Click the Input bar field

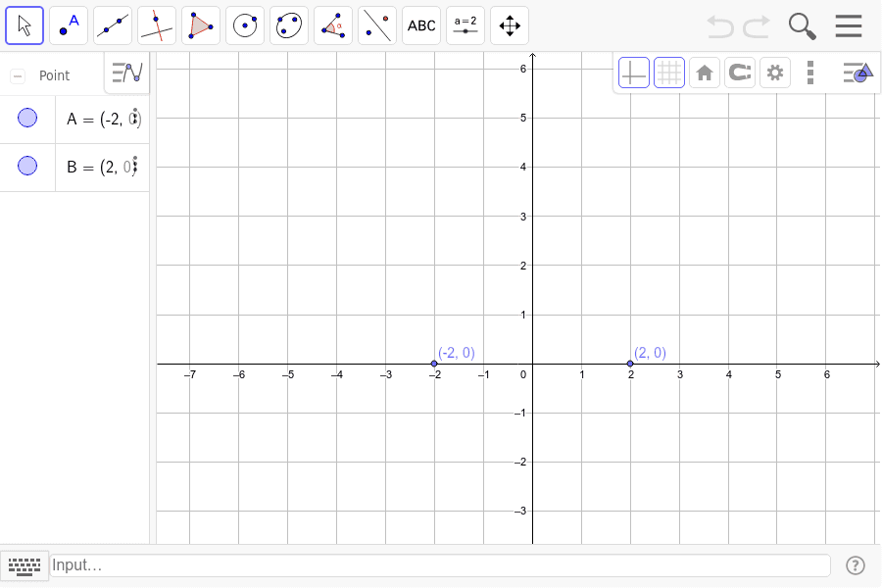pyautogui.click(x=440, y=565)
